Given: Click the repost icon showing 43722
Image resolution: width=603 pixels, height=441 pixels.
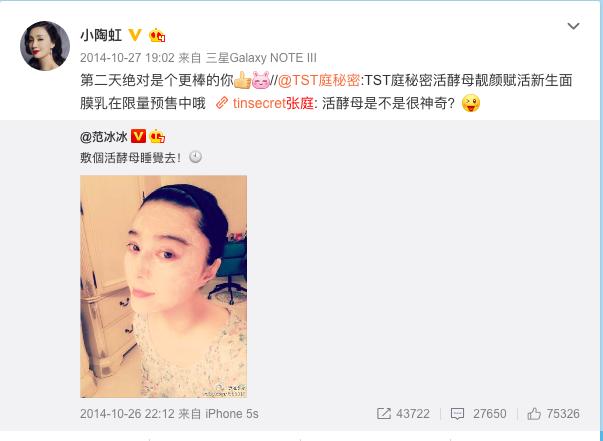Looking at the screenshot, I should [384, 414].
